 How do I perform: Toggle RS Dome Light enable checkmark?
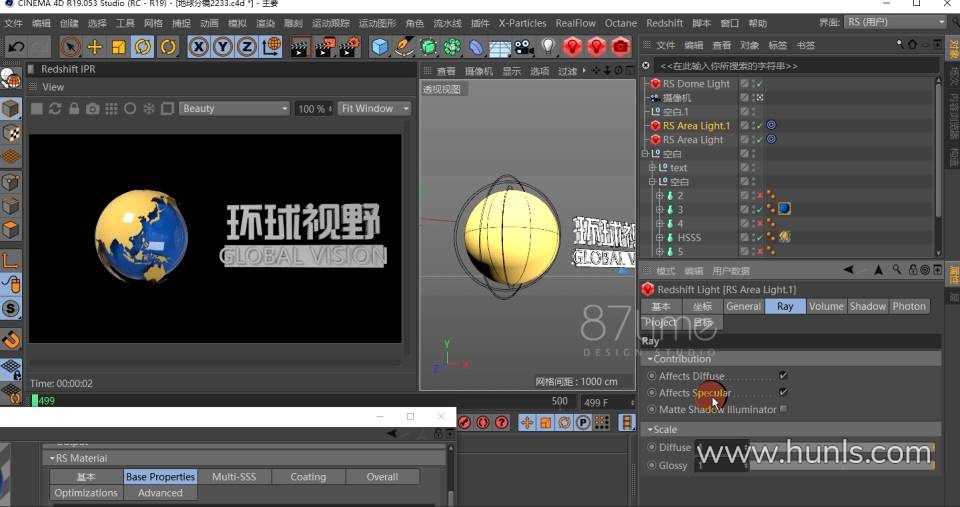pyautogui.click(x=760, y=84)
